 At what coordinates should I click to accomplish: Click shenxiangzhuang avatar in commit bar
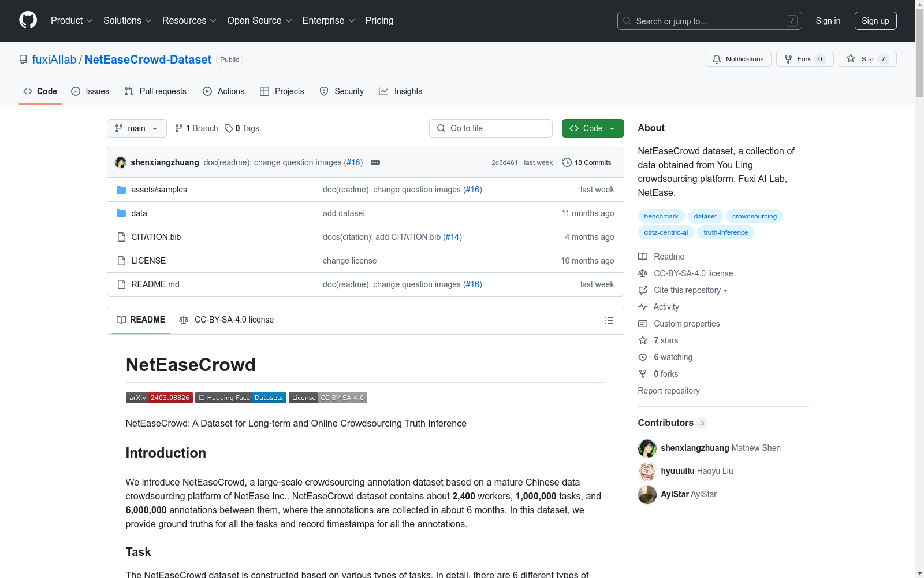coord(121,162)
